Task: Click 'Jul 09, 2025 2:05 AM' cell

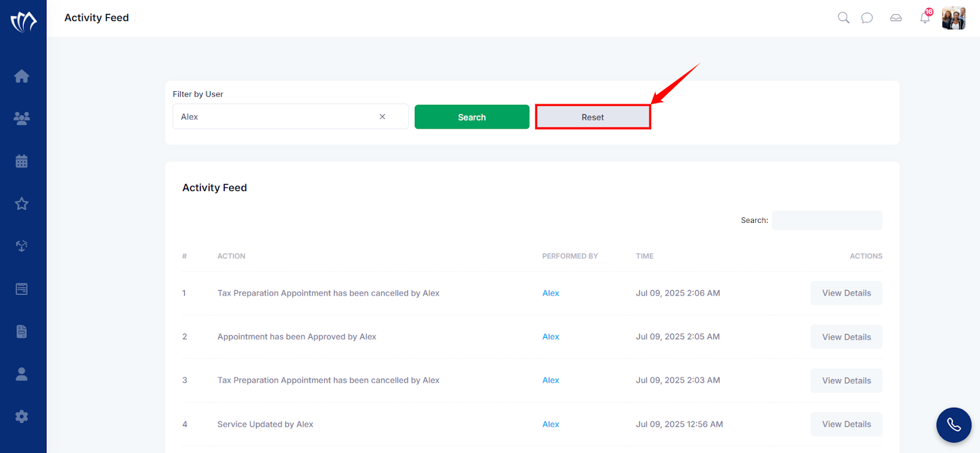Action: (678, 337)
